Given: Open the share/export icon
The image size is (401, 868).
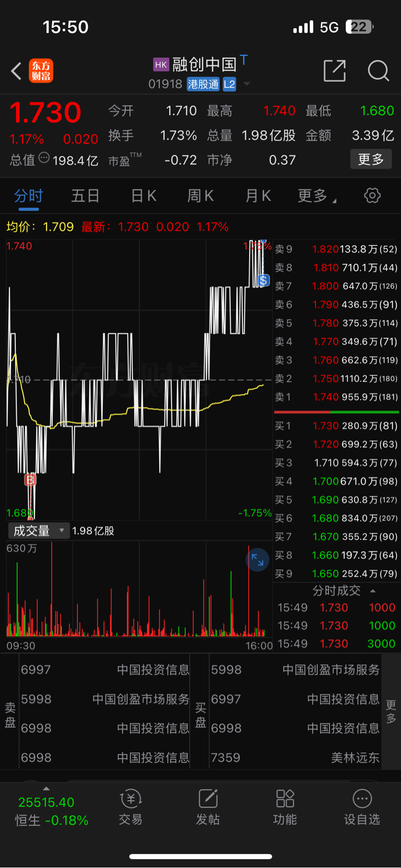Looking at the screenshot, I should (x=335, y=70).
